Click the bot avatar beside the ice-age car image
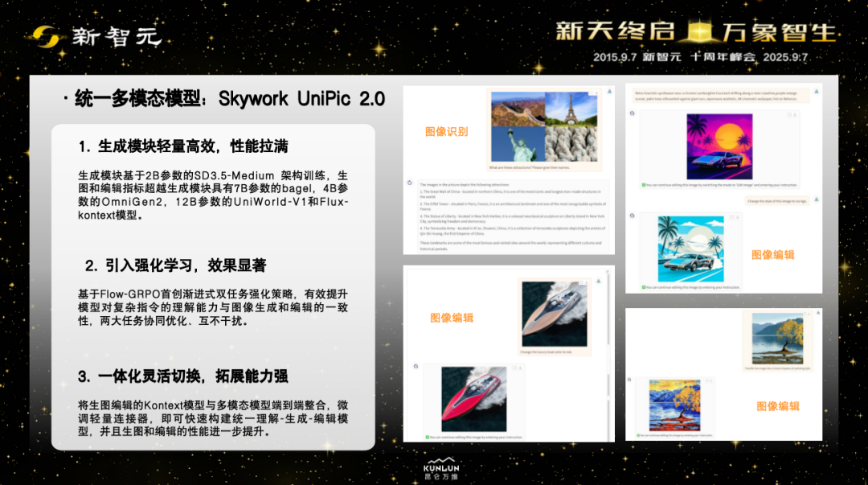This screenshot has height=485, width=868. click(x=633, y=216)
